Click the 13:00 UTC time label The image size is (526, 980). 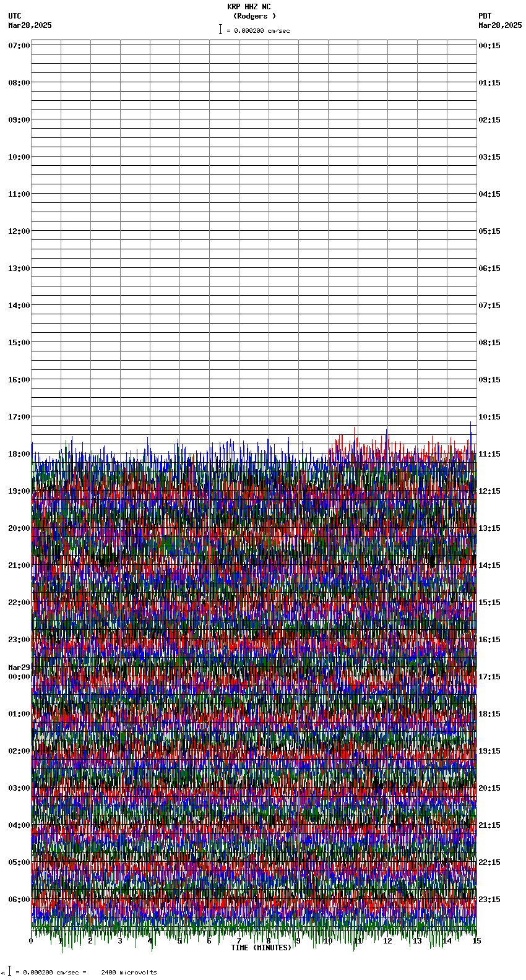(19, 269)
